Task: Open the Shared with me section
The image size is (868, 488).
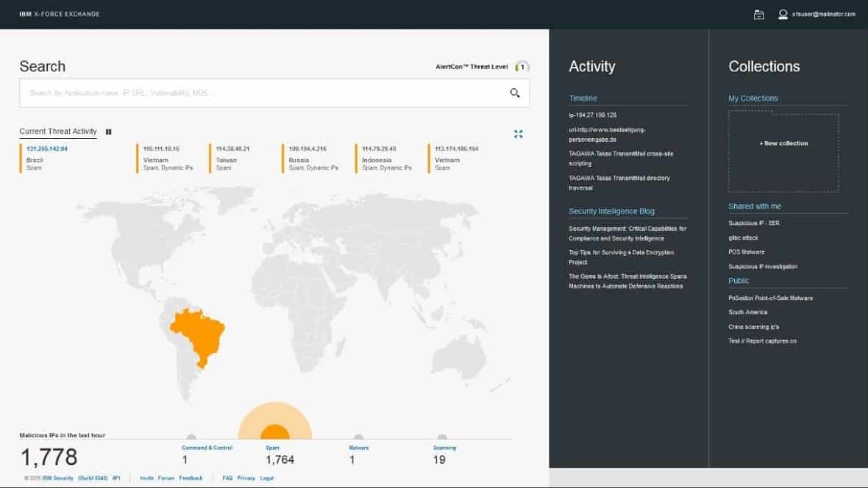Action: coord(755,206)
